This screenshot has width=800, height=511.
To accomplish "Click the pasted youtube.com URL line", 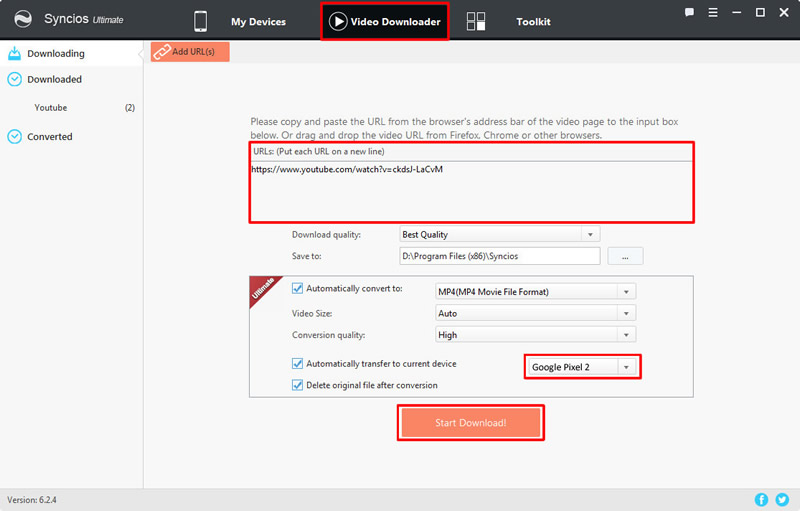I will [x=347, y=169].
